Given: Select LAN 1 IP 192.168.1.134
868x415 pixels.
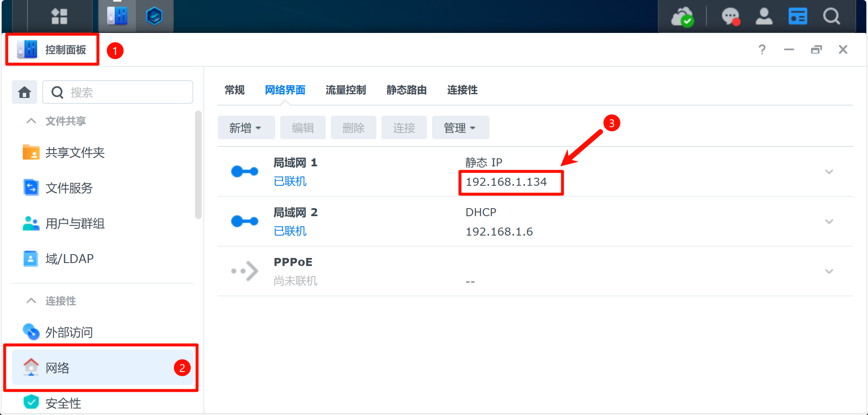Looking at the screenshot, I should (x=506, y=182).
